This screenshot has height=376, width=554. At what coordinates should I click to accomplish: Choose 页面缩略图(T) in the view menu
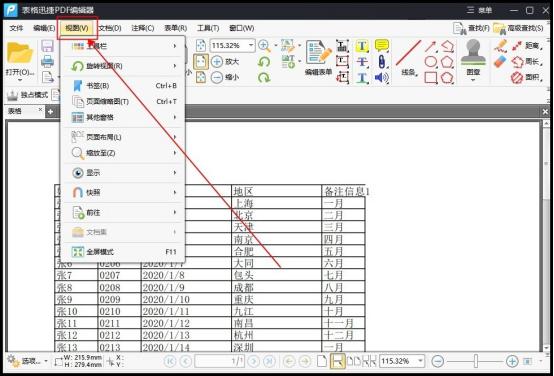pyautogui.click(x=123, y=102)
